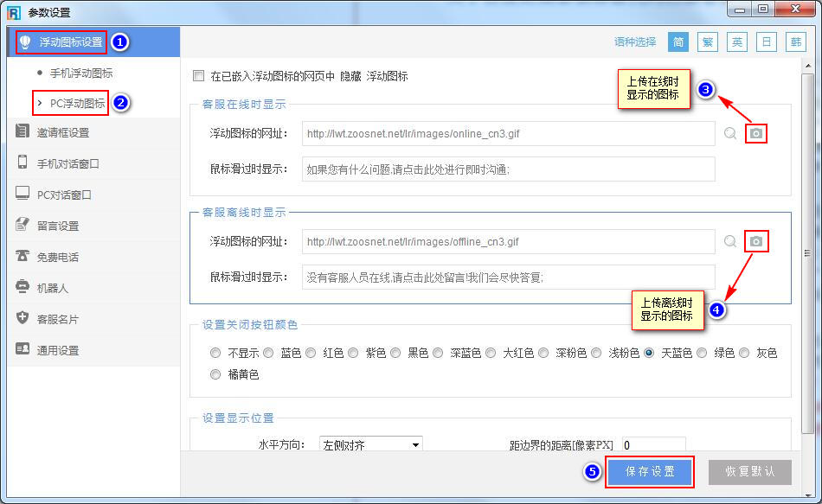Click the notepad icon for 留言设置
Image resolution: width=822 pixels, height=504 pixels.
click(22, 224)
